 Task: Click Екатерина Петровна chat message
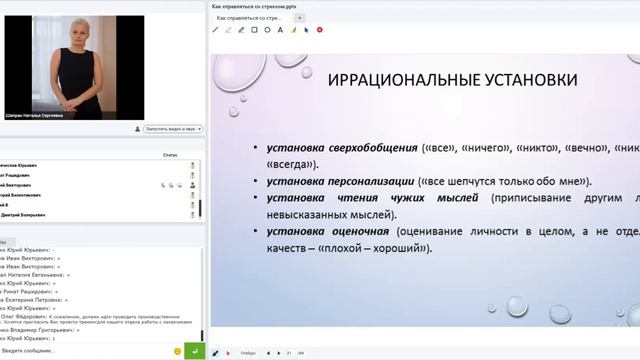[x=33, y=300]
